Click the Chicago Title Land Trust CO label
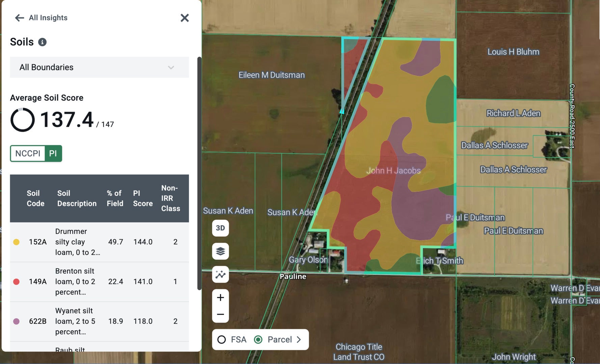 (x=359, y=352)
